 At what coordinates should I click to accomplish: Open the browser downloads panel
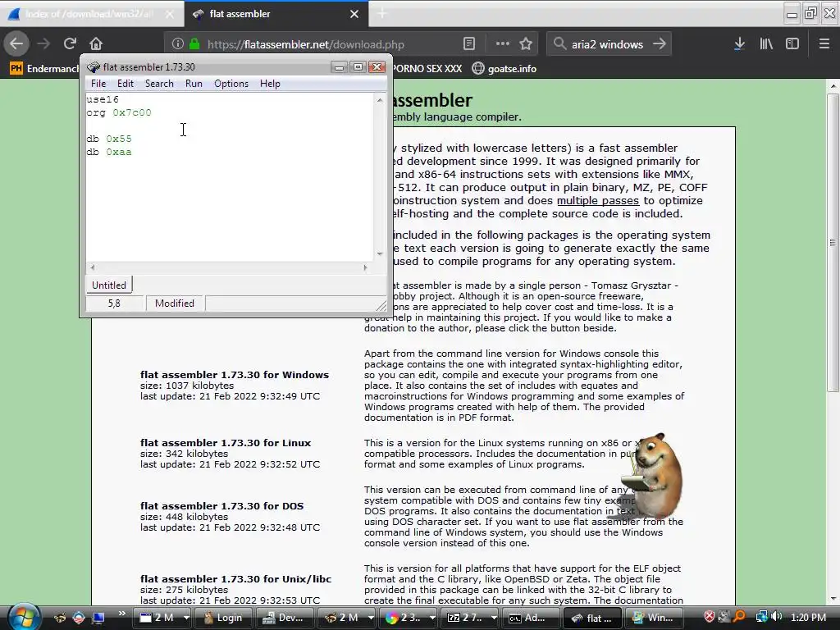(739, 44)
